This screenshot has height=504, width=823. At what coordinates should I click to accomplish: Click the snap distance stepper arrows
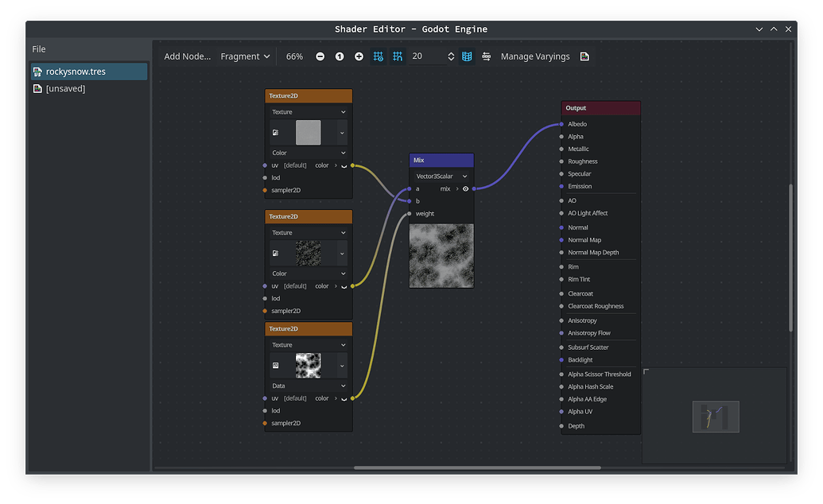(450, 56)
